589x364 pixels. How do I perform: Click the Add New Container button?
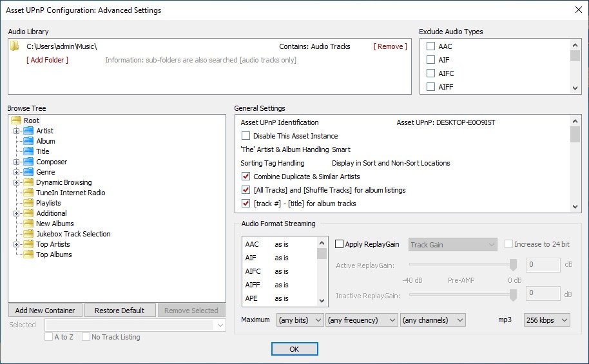pyautogui.click(x=45, y=311)
